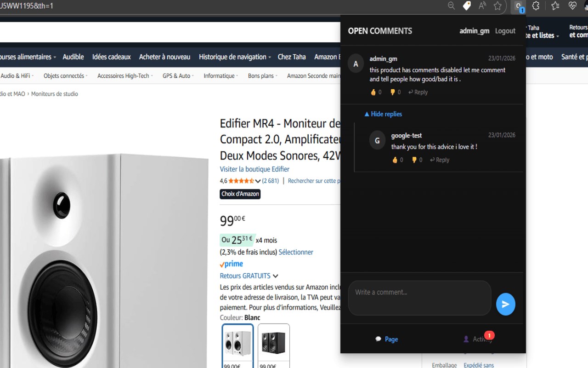Focus the Write a comment field

419,298
